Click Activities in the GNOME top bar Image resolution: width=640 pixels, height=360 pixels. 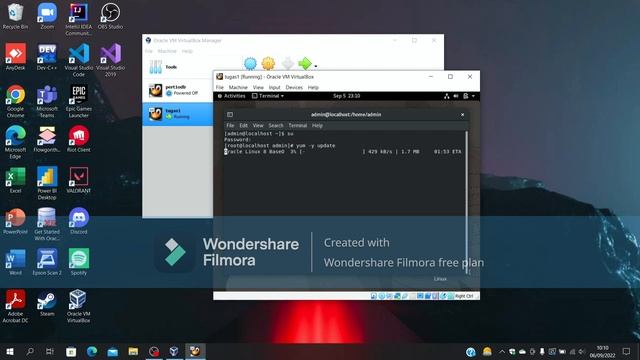(x=231, y=96)
